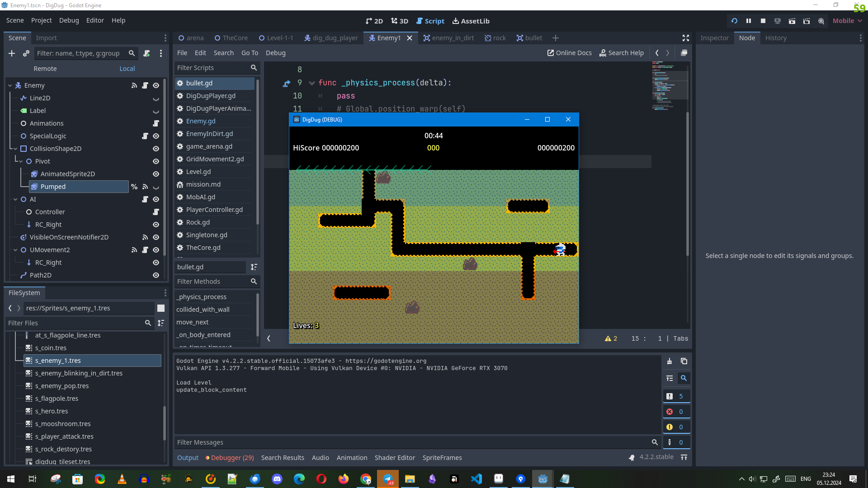The height and width of the screenshot is (488, 868).
Task: Collapse the CollisionShape2D node
Action: (x=15, y=149)
